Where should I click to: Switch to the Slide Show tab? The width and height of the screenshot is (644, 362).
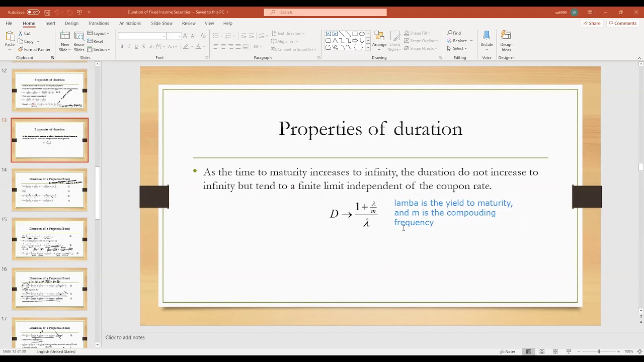162,23
